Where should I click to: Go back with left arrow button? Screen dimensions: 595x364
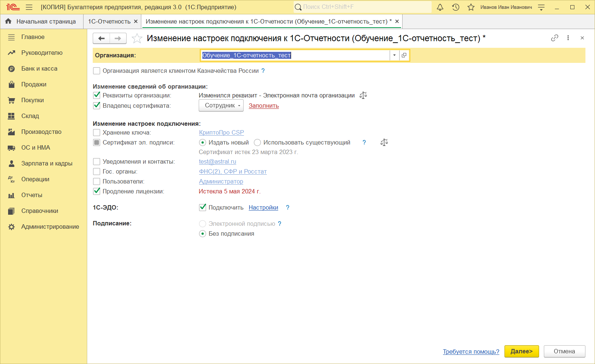tap(102, 38)
